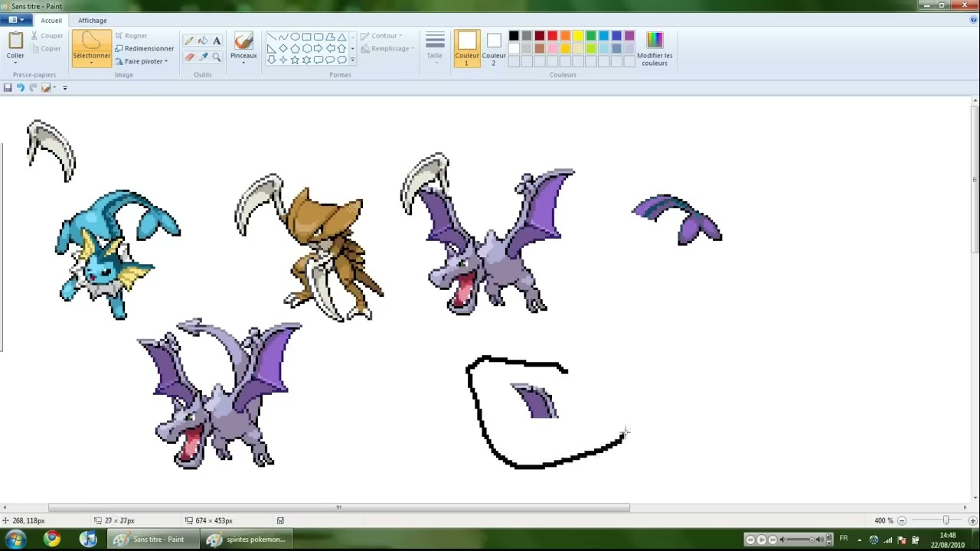Show hidden system tray icons
This screenshot has width=980, height=551.
859,540
